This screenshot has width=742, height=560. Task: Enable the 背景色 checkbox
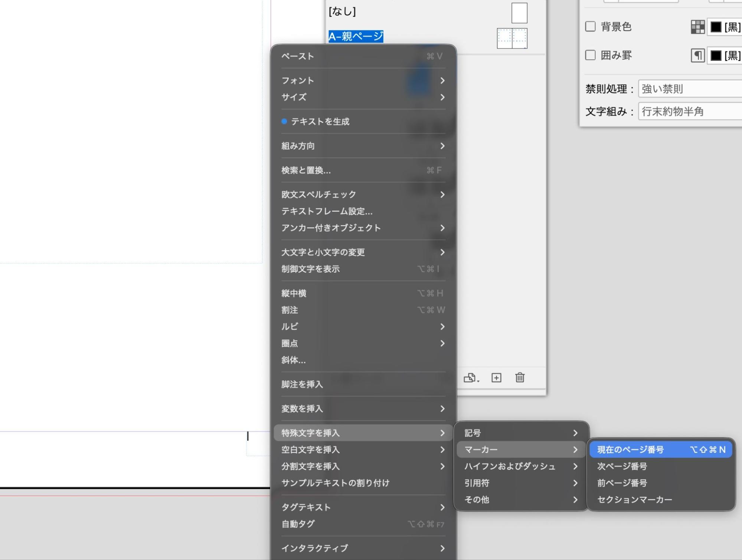pyautogui.click(x=590, y=27)
